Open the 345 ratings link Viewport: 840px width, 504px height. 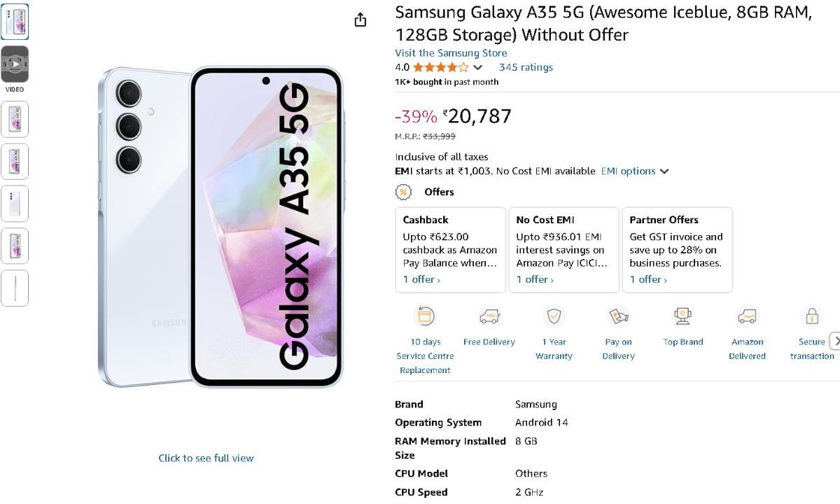pyautogui.click(x=526, y=68)
